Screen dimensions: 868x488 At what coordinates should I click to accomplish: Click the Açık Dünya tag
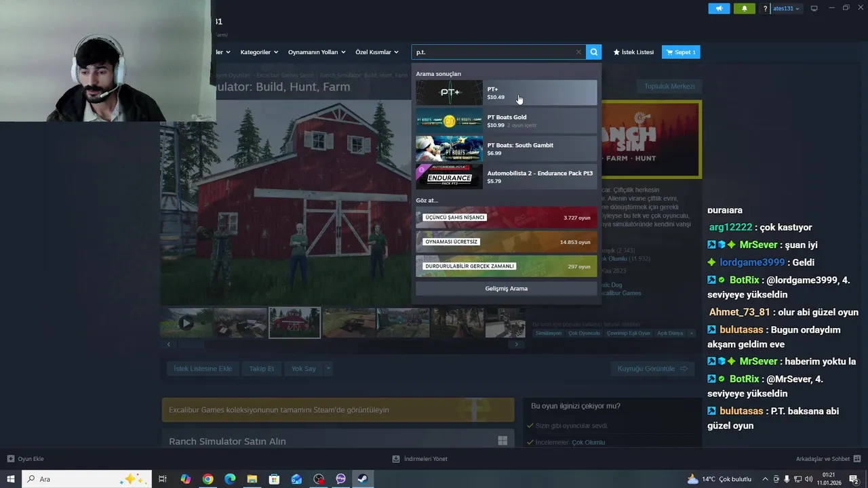pyautogui.click(x=670, y=333)
